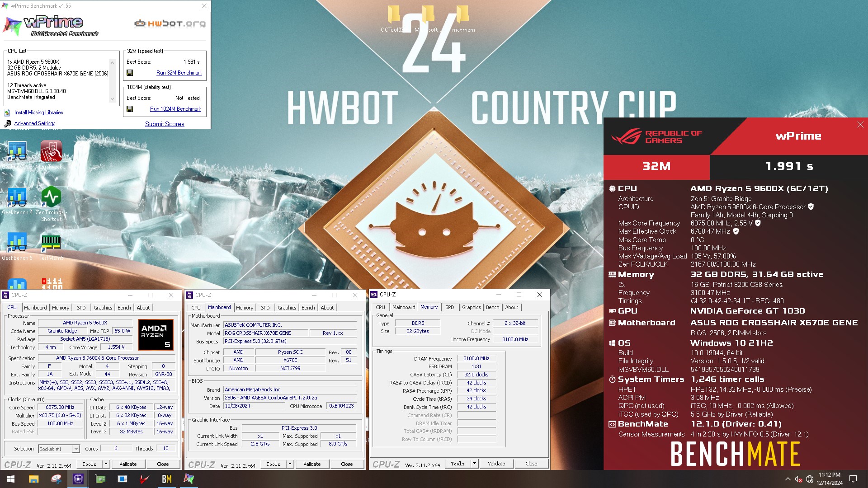The image size is (868, 488).
Task: Open Graphics tab in Memory CPU-Z window
Action: 472,307
